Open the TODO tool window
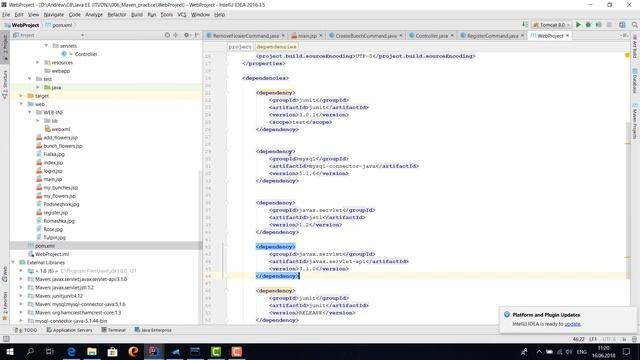The width and height of the screenshot is (640, 360). pyautogui.click(x=25, y=330)
